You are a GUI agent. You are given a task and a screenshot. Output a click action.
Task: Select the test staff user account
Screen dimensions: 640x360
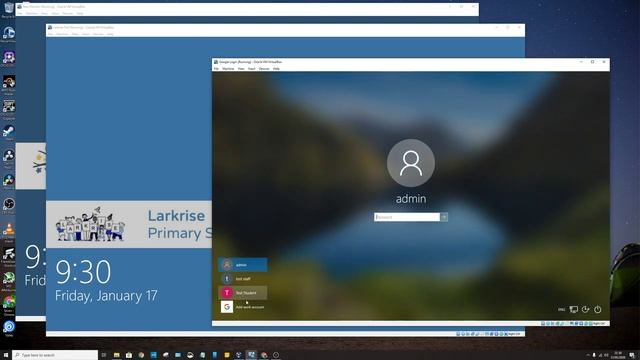(242, 279)
